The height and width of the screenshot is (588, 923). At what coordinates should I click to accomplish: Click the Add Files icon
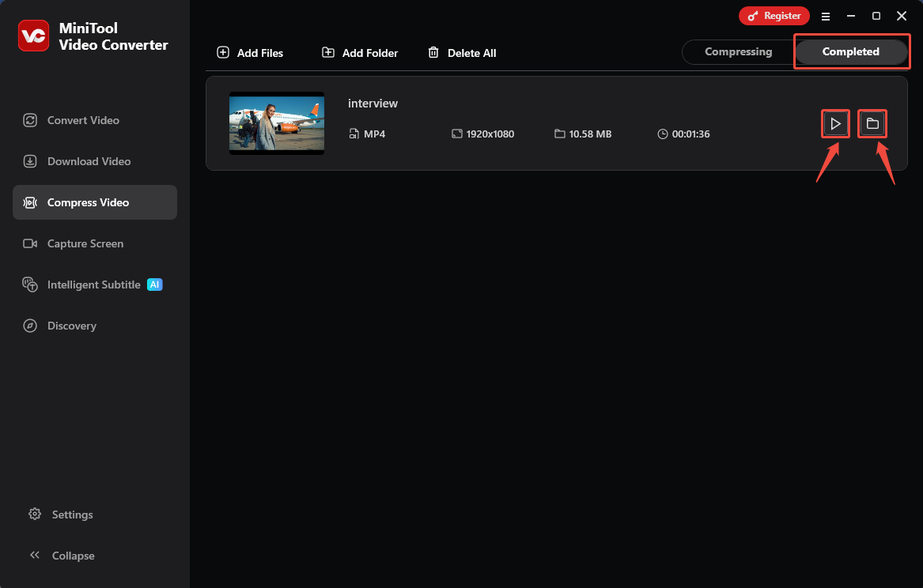click(x=222, y=52)
